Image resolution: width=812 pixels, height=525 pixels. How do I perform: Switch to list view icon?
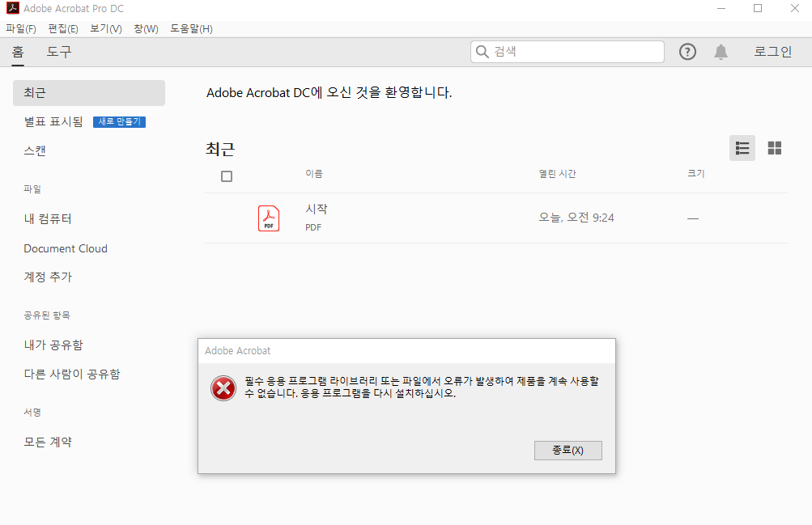coord(742,149)
